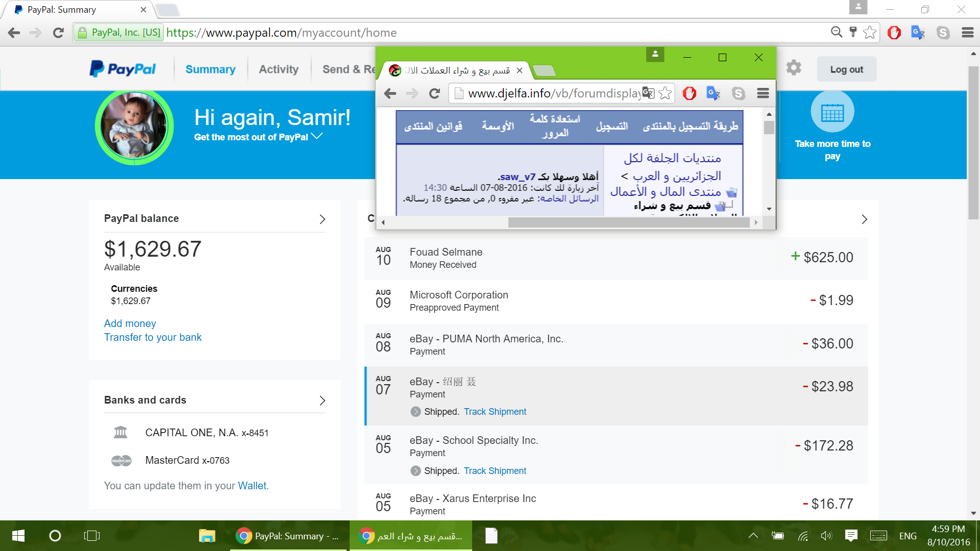Open Chrome menu in djelfa.info window

pos(763,93)
